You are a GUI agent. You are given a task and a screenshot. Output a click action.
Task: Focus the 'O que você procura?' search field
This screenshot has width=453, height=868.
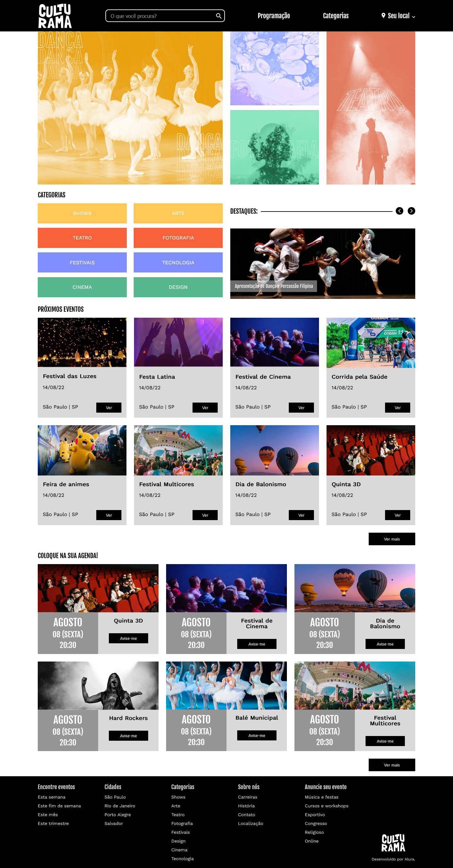165,16
